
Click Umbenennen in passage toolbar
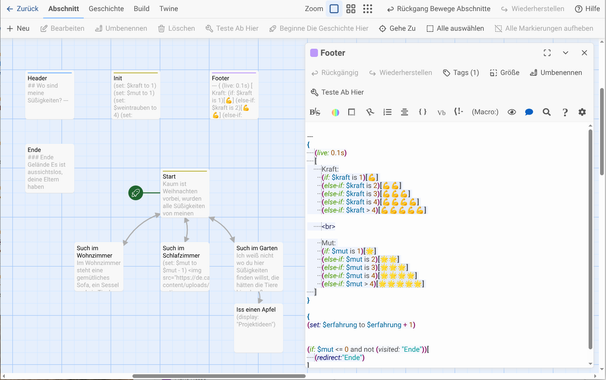121,28
